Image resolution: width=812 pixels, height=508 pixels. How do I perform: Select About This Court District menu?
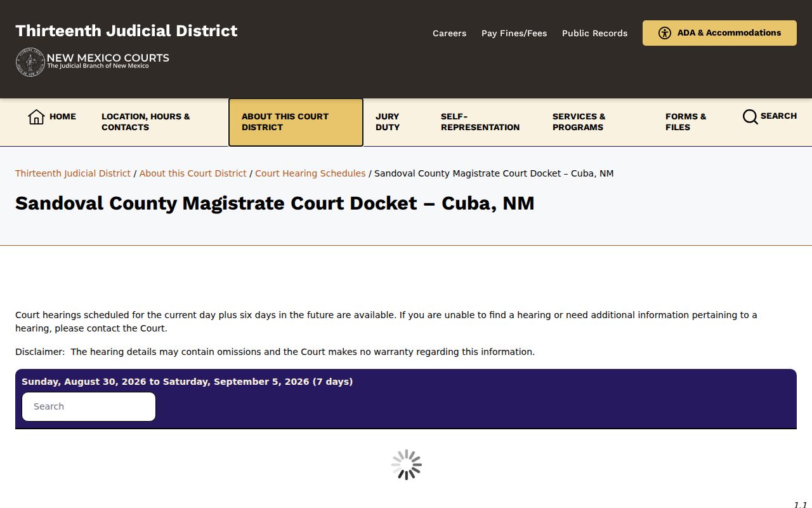click(296, 122)
